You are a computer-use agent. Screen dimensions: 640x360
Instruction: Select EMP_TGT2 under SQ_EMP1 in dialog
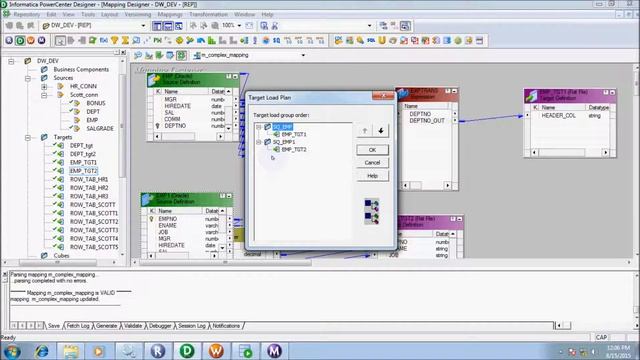tap(294, 149)
